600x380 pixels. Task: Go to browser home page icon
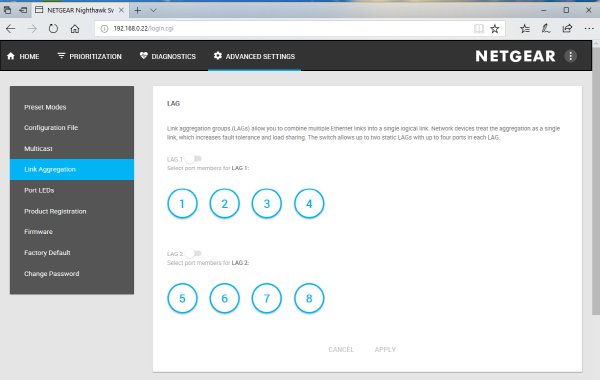75,29
